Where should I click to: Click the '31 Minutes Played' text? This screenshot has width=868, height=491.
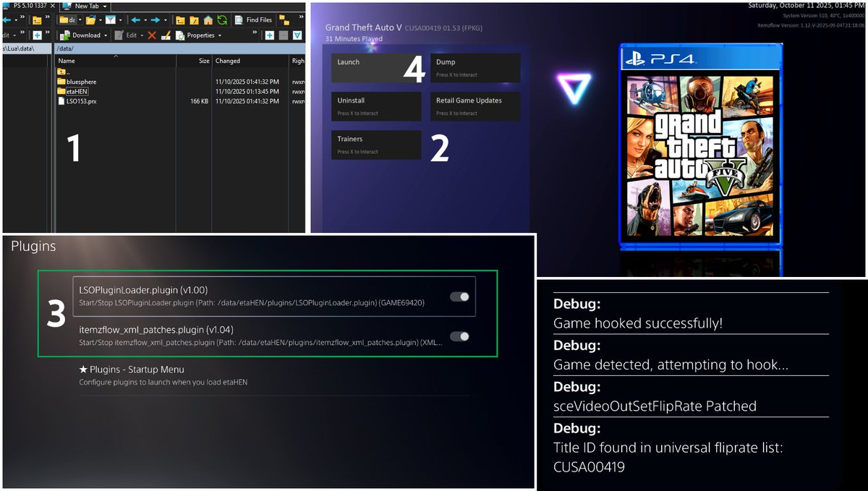pos(354,38)
